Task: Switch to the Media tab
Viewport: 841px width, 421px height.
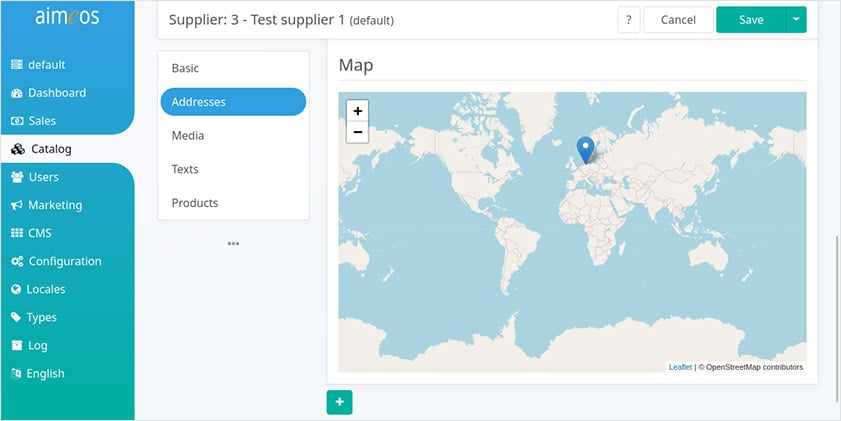Action: [x=233, y=136]
